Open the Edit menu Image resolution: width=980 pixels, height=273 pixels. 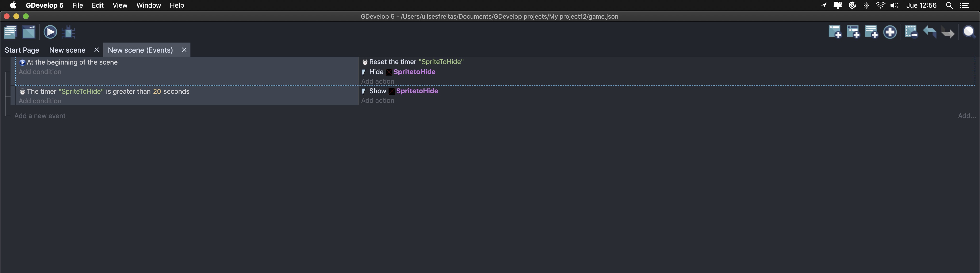click(98, 5)
